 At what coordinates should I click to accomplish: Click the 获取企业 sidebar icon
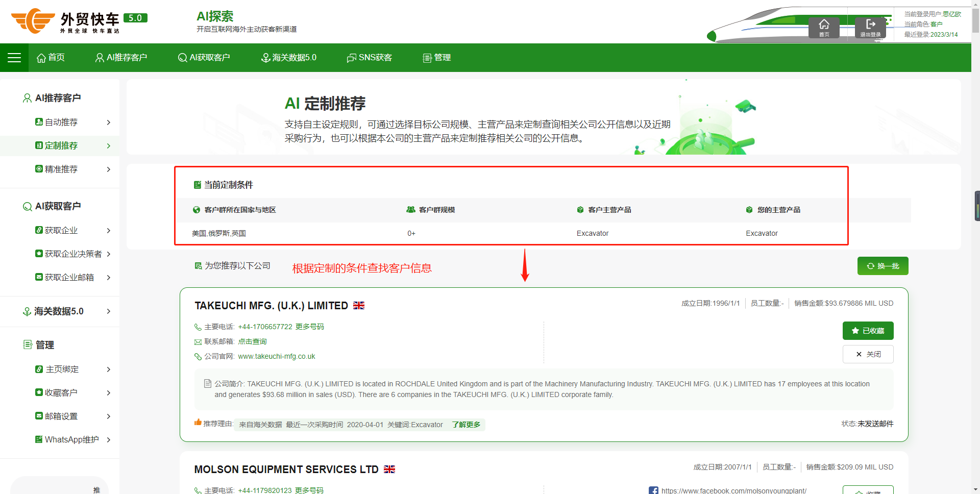(x=39, y=230)
